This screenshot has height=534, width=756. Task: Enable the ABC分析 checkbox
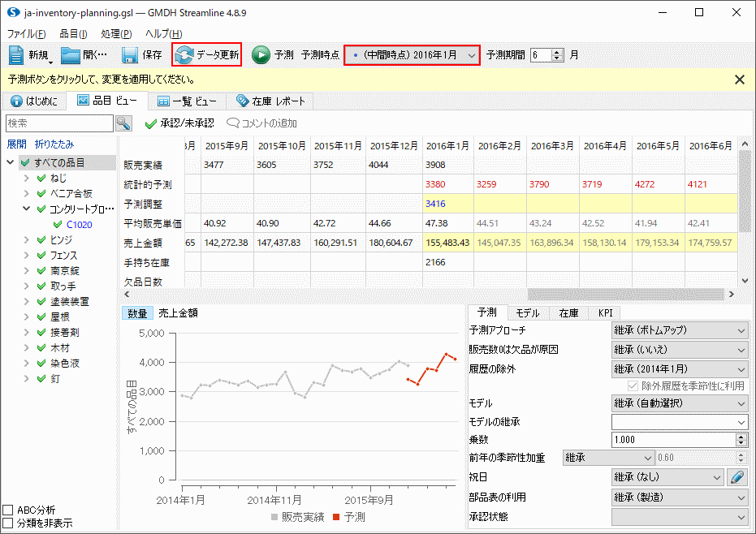coord(8,510)
